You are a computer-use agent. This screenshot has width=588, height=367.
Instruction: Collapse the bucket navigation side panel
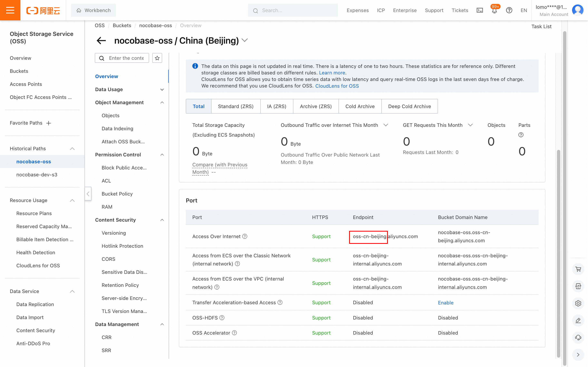coord(88,194)
